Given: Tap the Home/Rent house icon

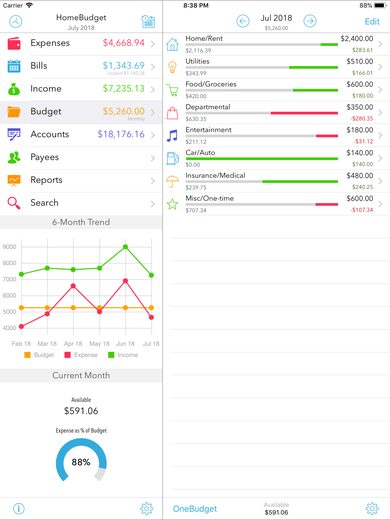Looking at the screenshot, I should [172, 44].
